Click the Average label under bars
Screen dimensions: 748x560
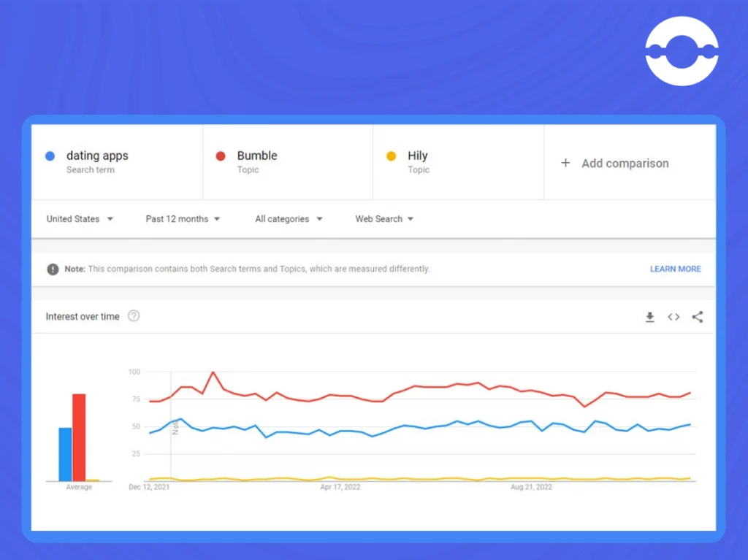(x=79, y=487)
